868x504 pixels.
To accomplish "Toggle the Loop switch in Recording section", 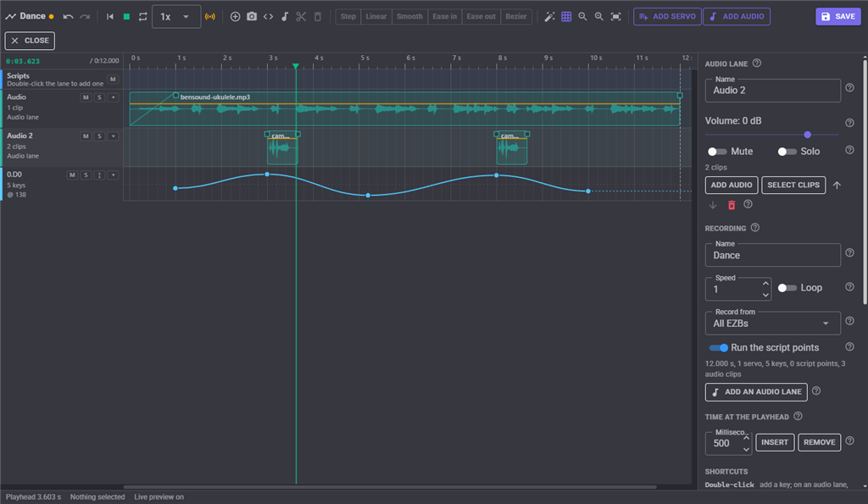I will pyautogui.click(x=787, y=288).
